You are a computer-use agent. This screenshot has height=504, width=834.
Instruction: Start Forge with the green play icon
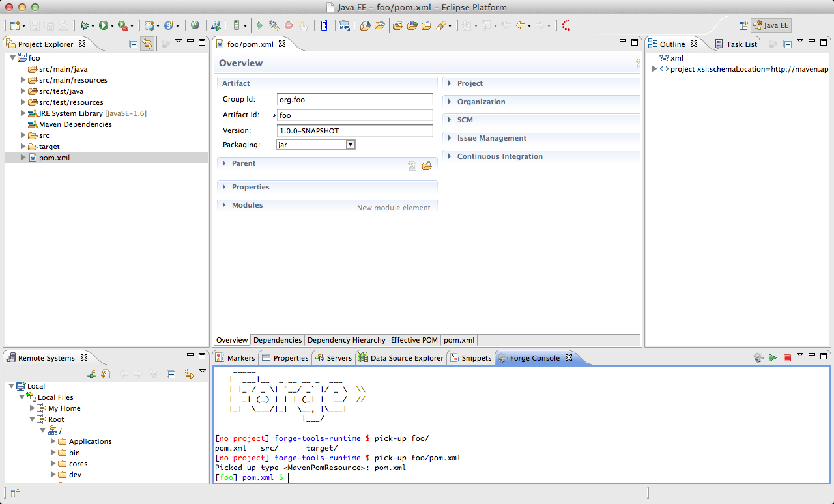pos(773,357)
